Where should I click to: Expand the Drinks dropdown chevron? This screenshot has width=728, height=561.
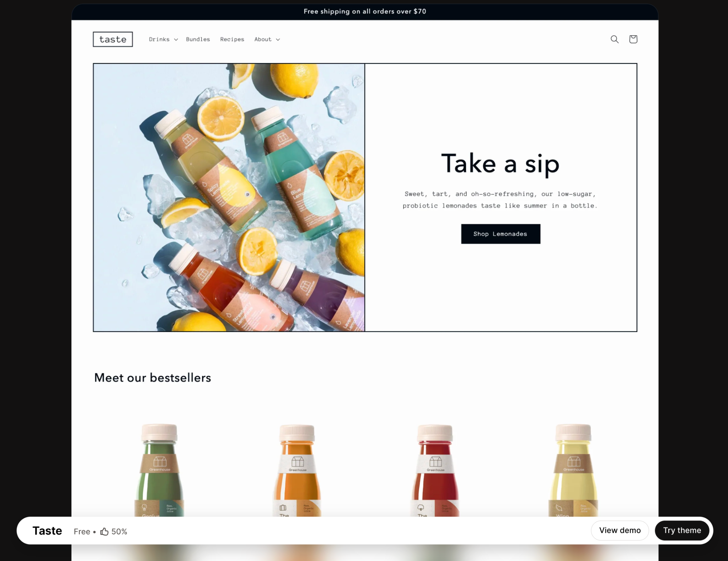coord(176,39)
